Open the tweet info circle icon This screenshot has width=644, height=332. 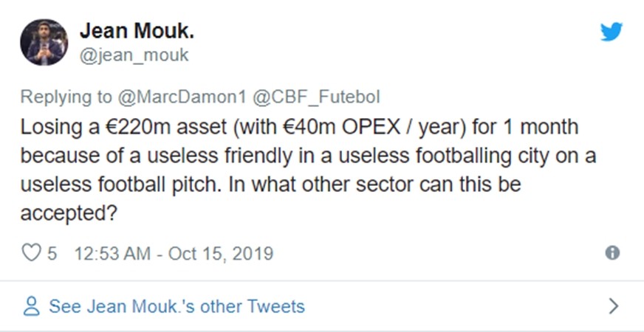click(x=612, y=254)
